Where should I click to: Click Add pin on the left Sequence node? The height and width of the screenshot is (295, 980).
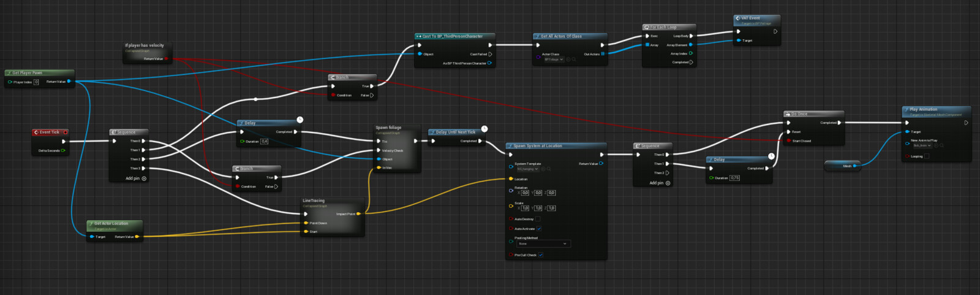click(x=136, y=178)
